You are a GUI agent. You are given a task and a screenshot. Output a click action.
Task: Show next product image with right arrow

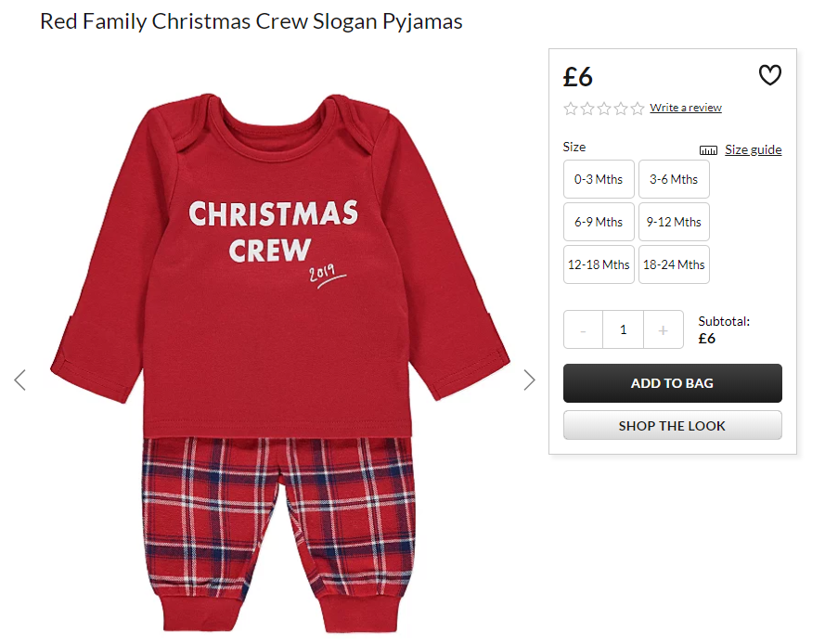click(529, 380)
